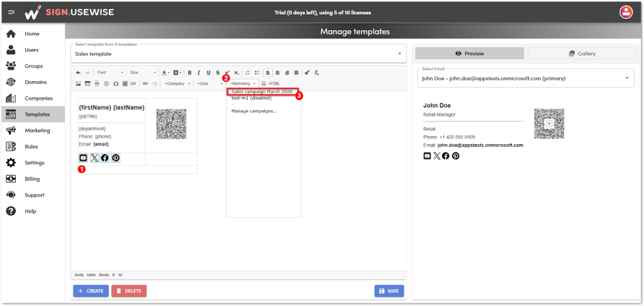Click the emoji smiley icon
The image size is (644, 306).
[x=106, y=83]
